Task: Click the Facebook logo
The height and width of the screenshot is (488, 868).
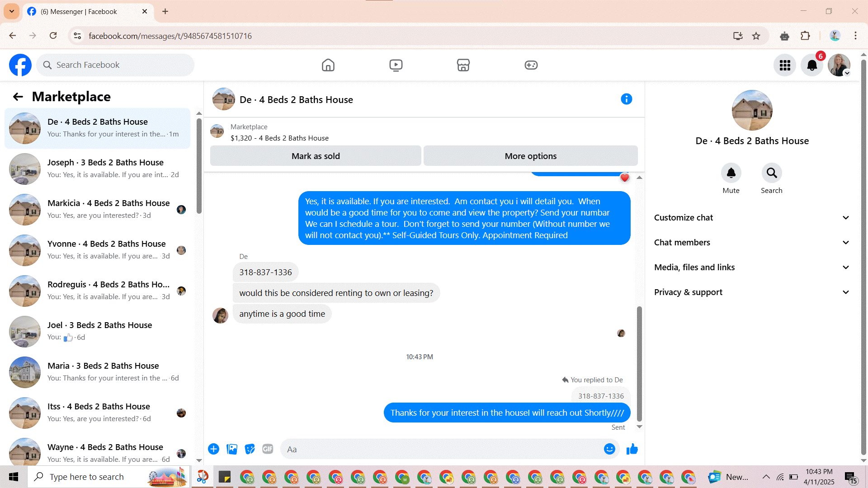Action: click(20, 65)
